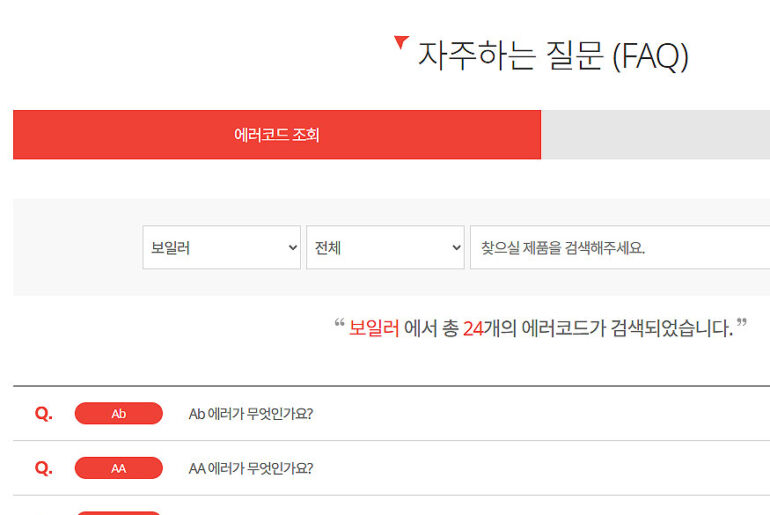Image resolution: width=770 pixels, height=515 pixels.
Task: Open the 전체 filter dropdown
Action: point(384,247)
